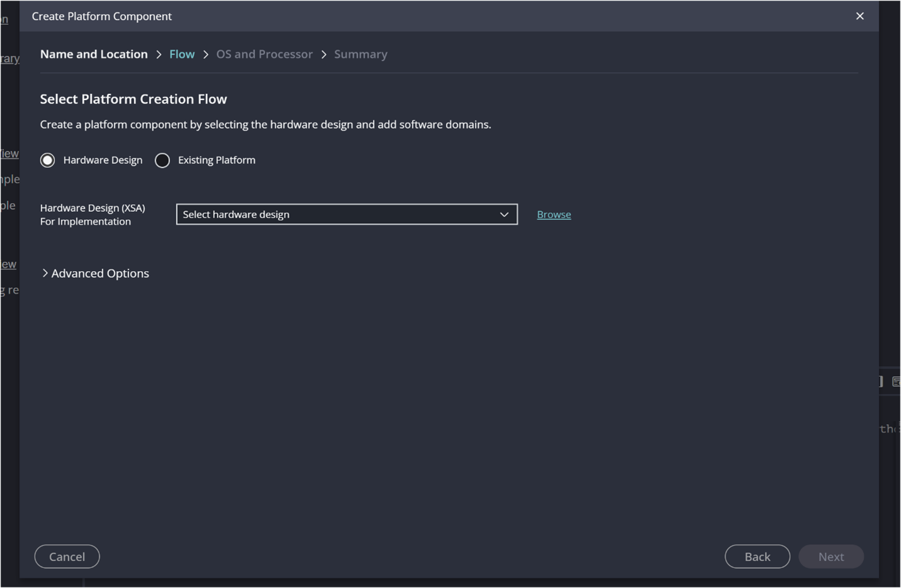Click the Next button

[830, 556]
